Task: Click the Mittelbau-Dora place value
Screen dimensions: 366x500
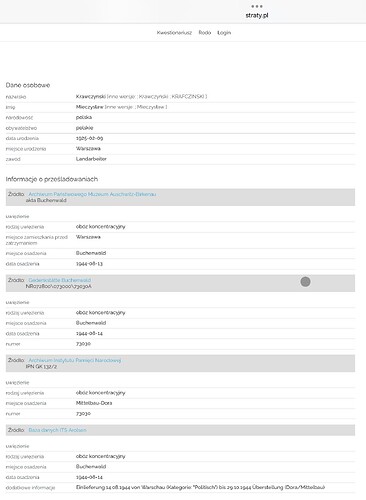Action: [94, 403]
